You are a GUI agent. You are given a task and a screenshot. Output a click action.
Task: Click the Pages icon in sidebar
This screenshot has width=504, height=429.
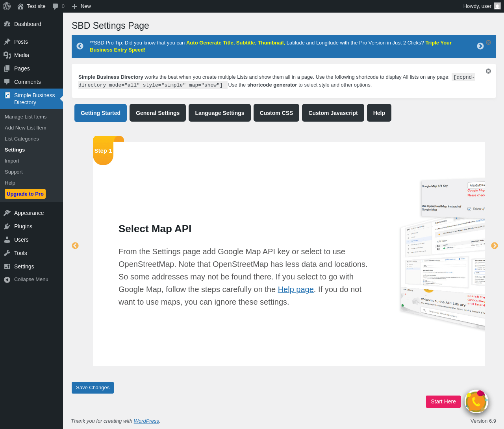[x=7, y=68]
